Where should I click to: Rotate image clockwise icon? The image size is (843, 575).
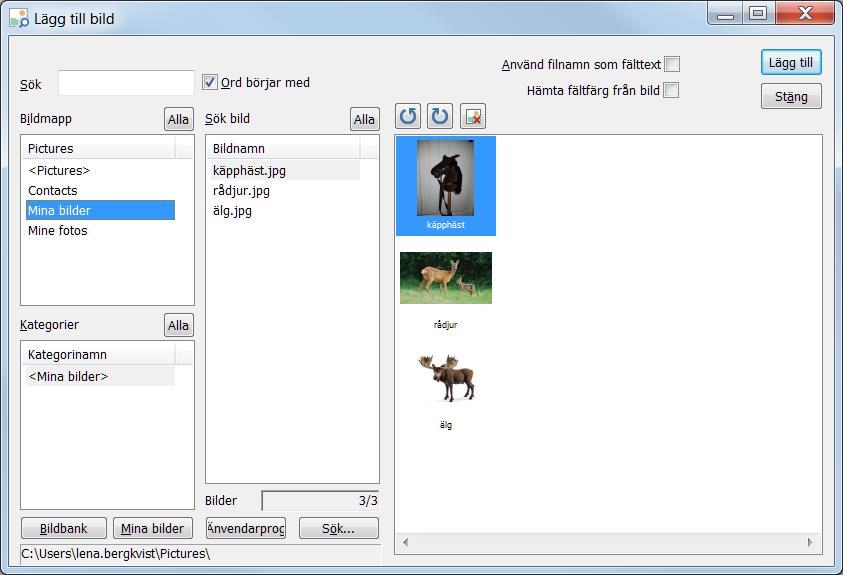pos(440,116)
